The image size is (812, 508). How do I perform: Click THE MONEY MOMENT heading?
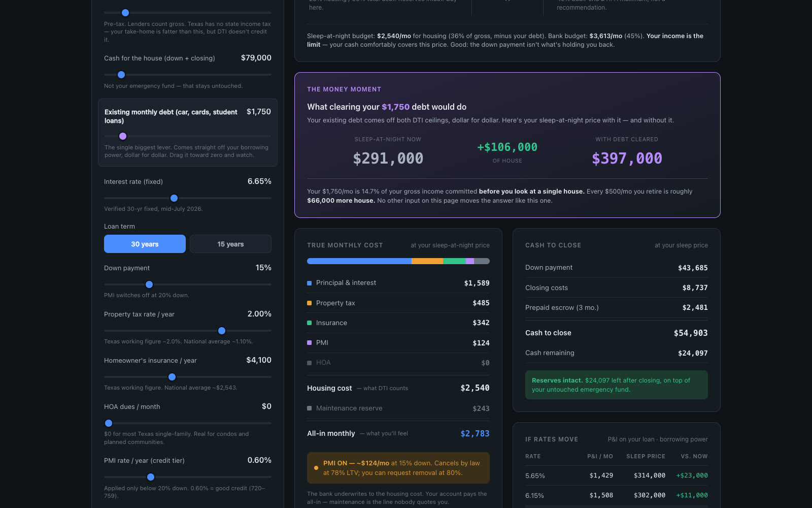tap(344, 89)
